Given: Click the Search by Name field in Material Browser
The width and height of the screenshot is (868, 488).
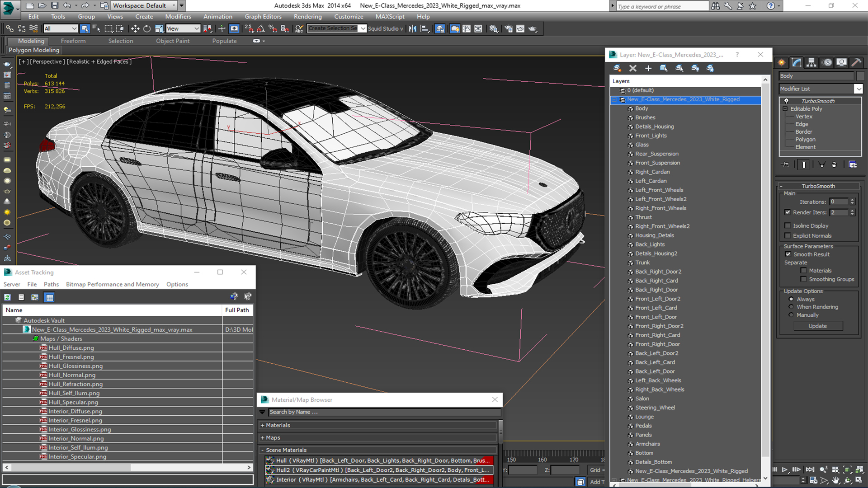Looking at the screenshot, I should point(385,412).
